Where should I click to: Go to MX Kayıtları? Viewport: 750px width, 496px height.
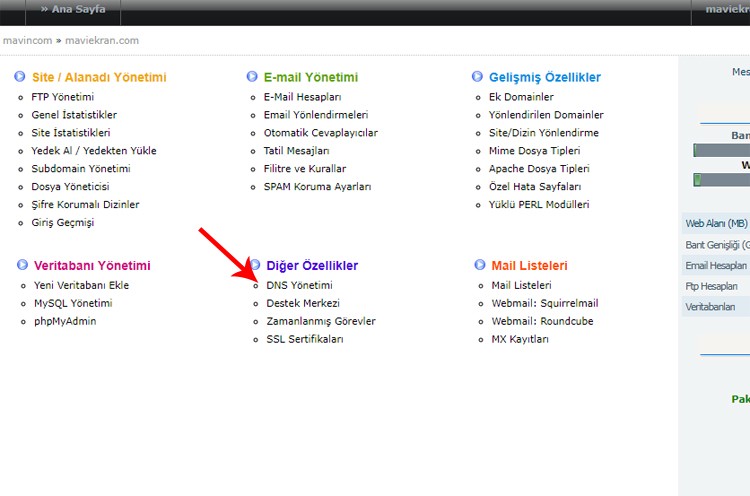520,339
